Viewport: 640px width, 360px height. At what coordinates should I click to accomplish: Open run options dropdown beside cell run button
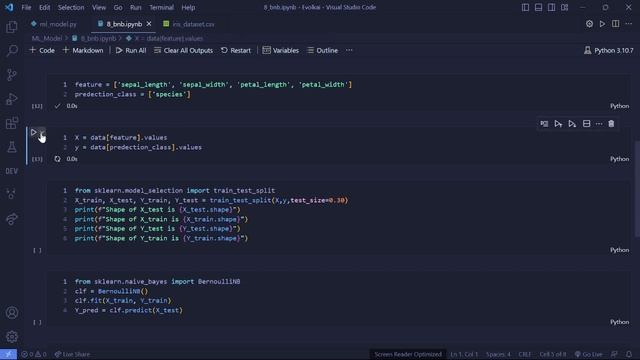(x=42, y=133)
